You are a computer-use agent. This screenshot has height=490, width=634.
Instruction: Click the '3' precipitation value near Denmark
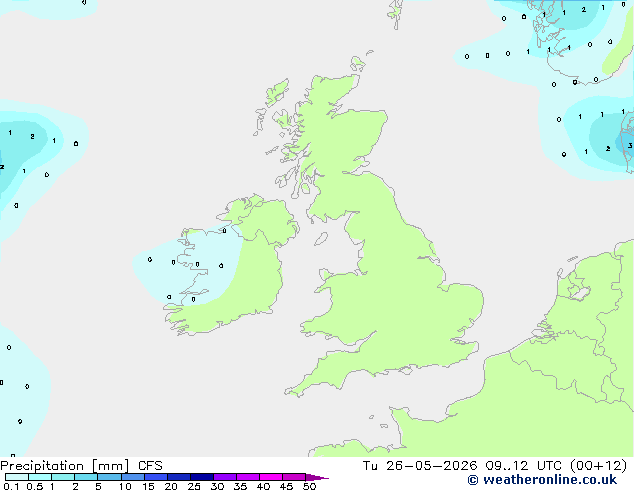point(630,146)
